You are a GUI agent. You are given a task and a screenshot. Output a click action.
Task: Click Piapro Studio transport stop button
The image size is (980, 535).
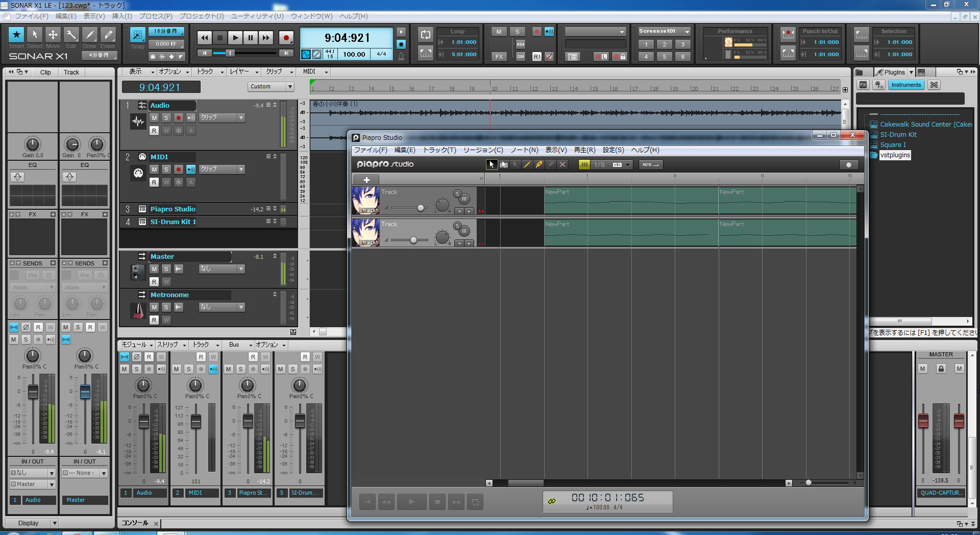tap(437, 502)
